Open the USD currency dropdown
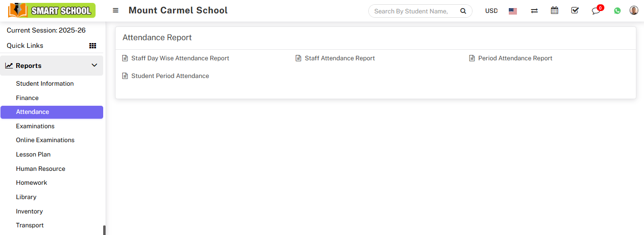This screenshot has width=644, height=235. (491, 11)
